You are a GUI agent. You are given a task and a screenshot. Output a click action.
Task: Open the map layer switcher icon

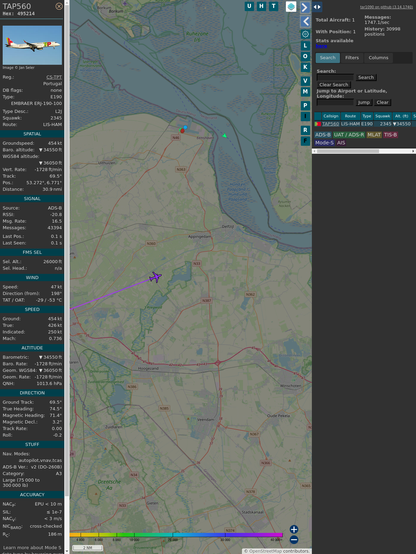(291, 7)
